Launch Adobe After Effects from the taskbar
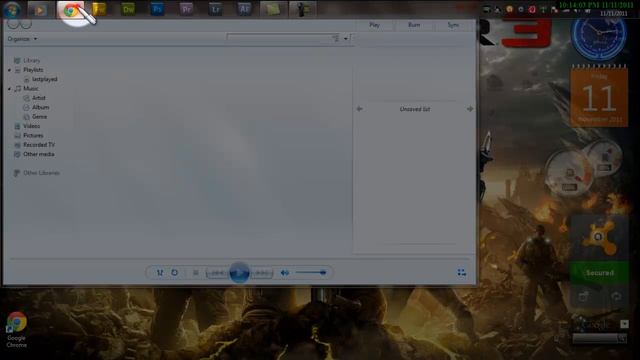Viewport: 640px width, 360px height. [x=244, y=10]
